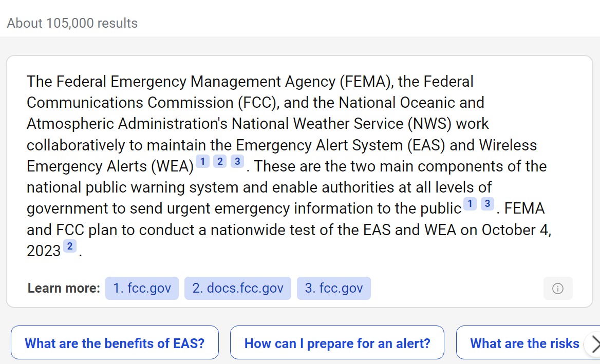Open the "1. fcc.gov" source link
The image size is (600, 364).
pos(142,289)
